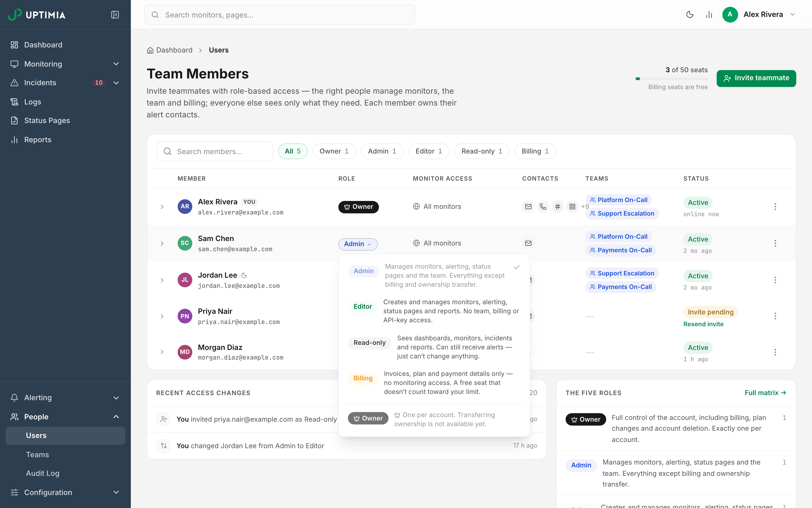812x508 pixels.
Task: Click Alex Rivera's Slack hash contact icon
Action: (558, 207)
